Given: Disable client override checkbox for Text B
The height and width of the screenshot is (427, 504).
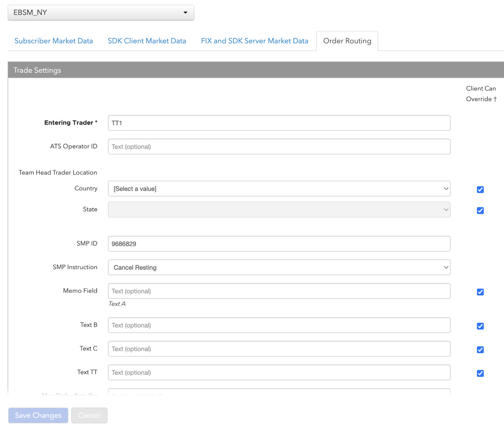Looking at the screenshot, I should [480, 326].
